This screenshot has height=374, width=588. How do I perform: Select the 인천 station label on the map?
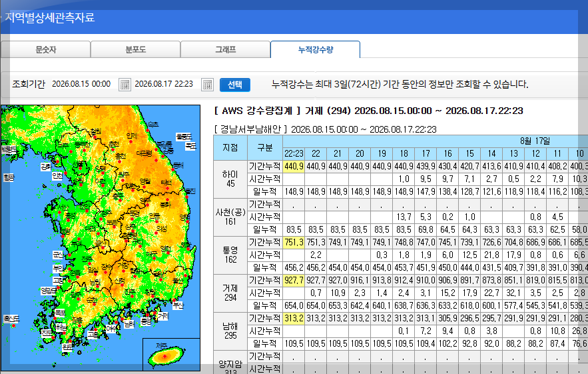(57, 175)
